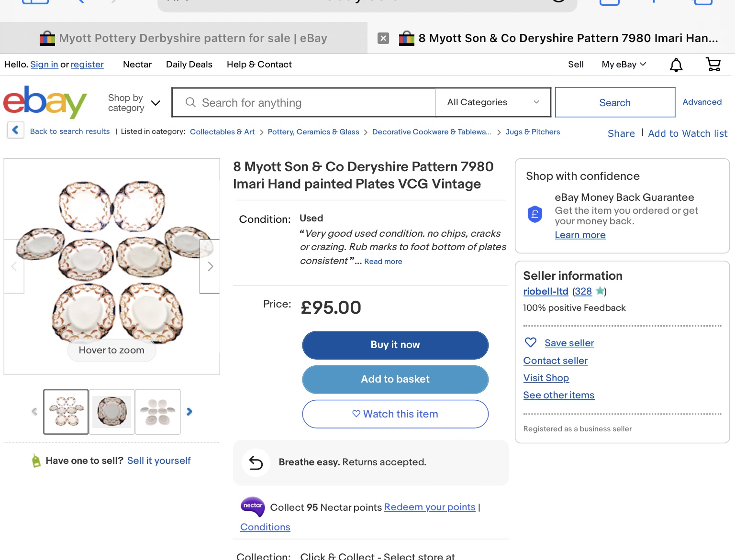Image resolution: width=735 pixels, height=560 pixels.
Task: Open the Daily Deals menu item
Action: (189, 65)
